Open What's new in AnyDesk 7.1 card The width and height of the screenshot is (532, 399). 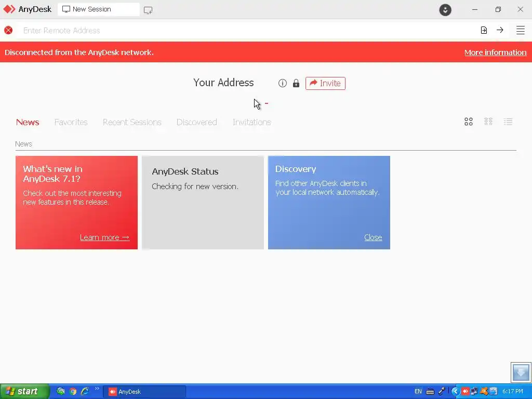[x=77, y=203]
